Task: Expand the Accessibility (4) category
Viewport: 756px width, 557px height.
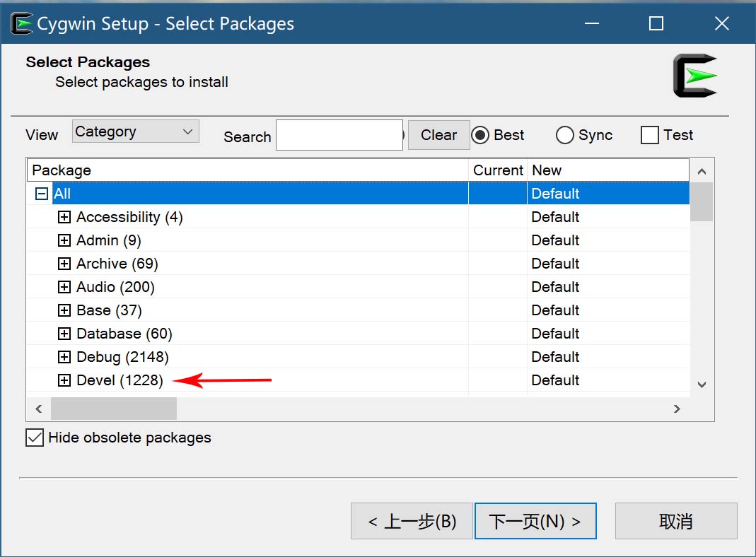Action: (x=64, y=217)
